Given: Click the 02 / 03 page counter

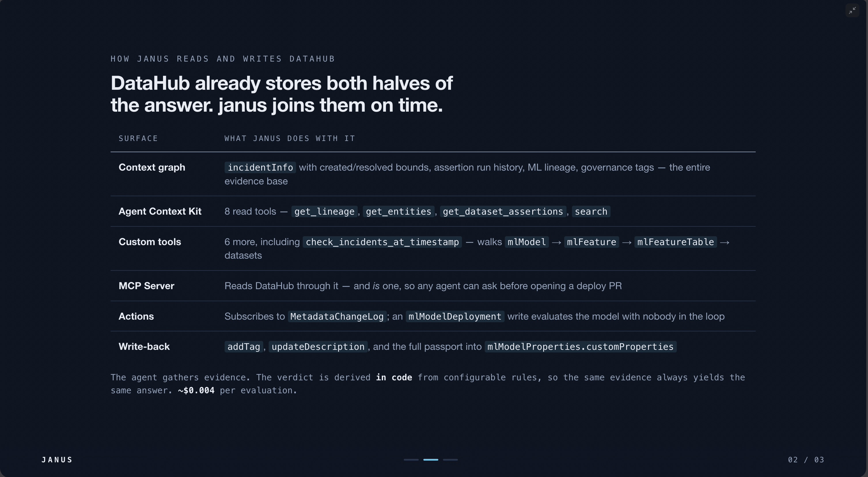Looking at the screenshot, I should (x=806, y=460).
